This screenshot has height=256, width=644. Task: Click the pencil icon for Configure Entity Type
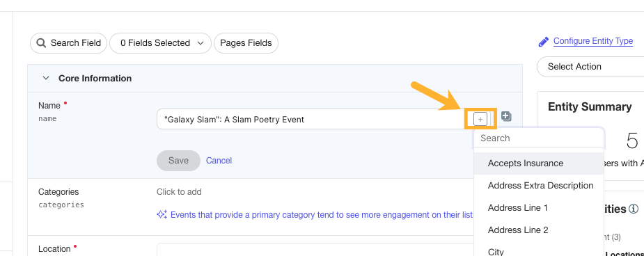(543, 42)
